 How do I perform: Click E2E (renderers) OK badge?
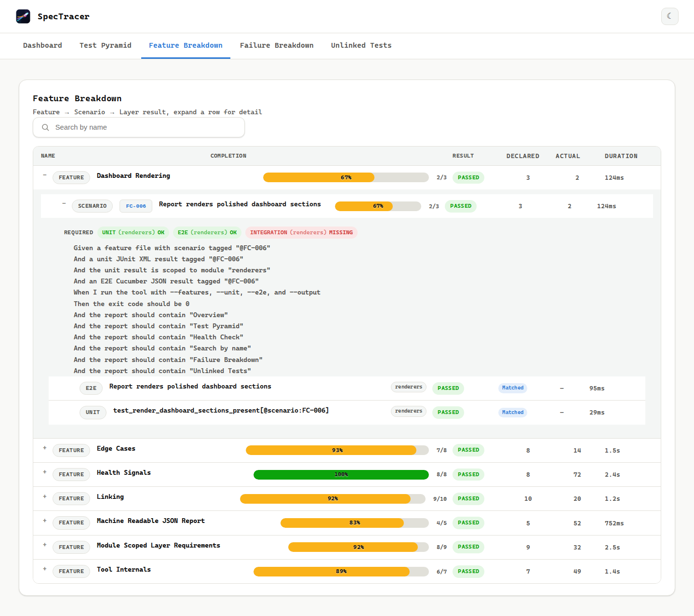pyautogui.click(x=207, y=232)
